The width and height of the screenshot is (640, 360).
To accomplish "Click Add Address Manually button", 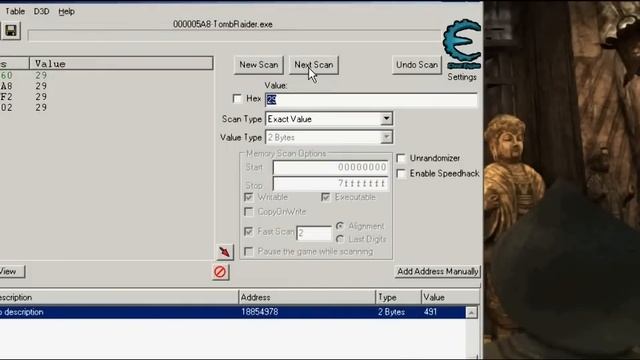I will click(x=438, y=271).
